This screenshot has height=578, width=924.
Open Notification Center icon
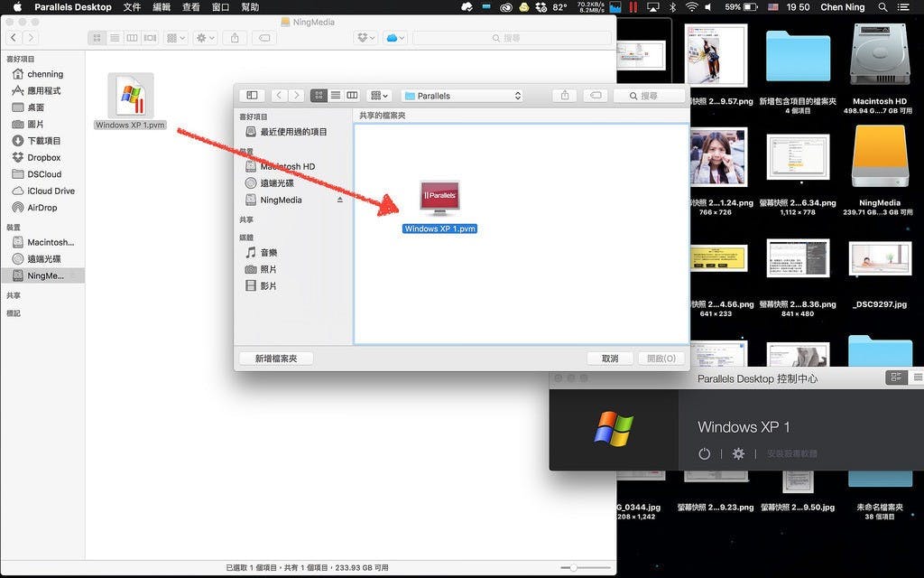[902, 7]
